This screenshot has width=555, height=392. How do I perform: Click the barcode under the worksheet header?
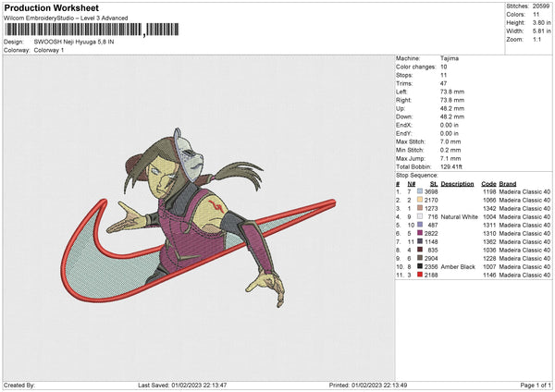click(x=92, y=30)
